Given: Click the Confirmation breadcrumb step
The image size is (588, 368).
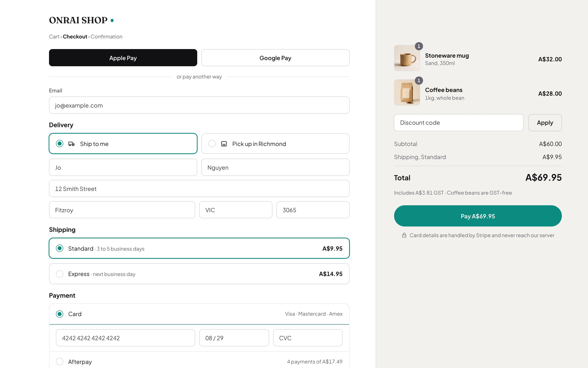Looking at the screenshot, I should [107, 36].
